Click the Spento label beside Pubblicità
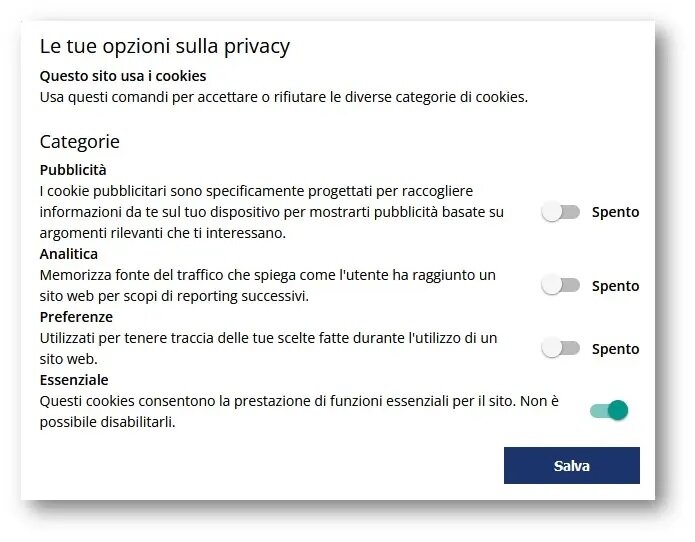Image resolution: width=695 pixels, height=542 pixels. click(615, 212)
